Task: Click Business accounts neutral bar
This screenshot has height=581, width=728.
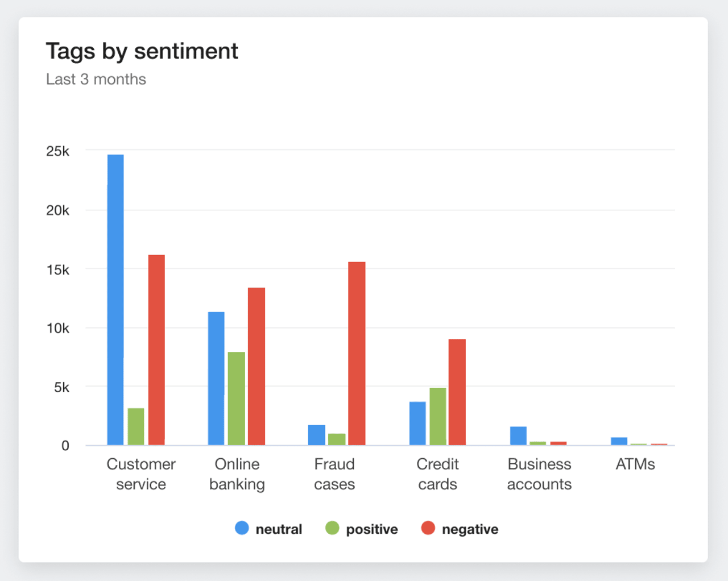Action: click(x=518, y=435)
